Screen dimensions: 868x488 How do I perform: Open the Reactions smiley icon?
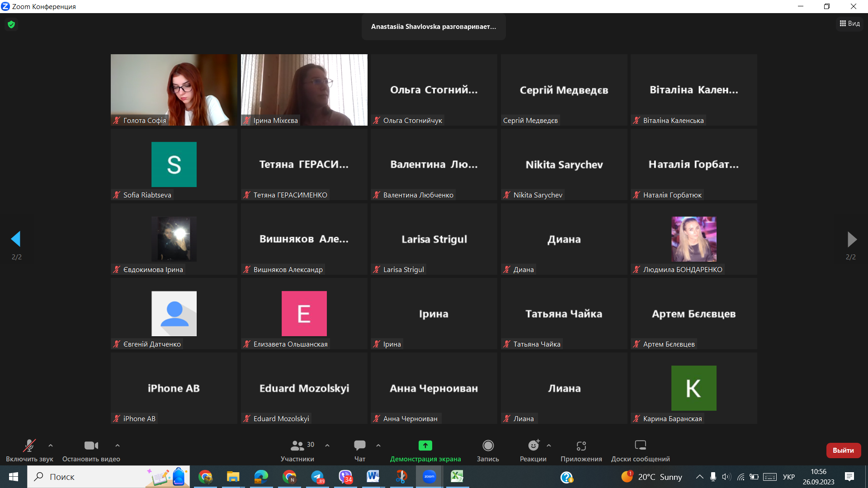tap(533, 446)
